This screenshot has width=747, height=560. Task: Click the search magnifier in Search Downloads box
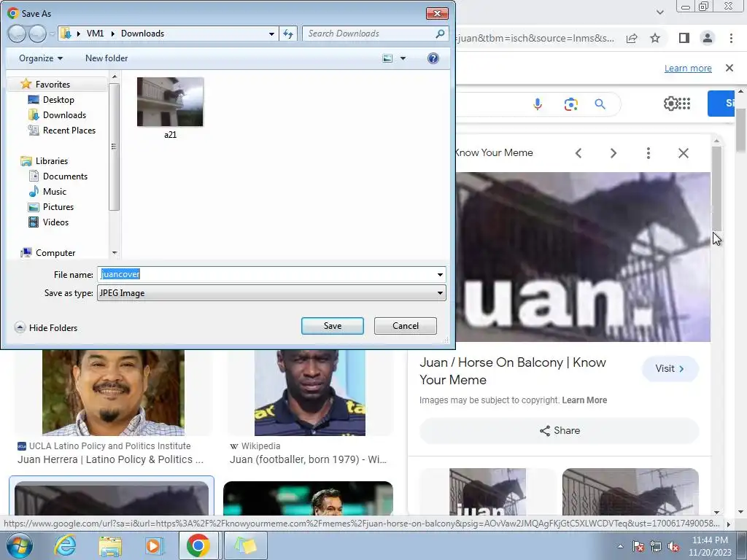(440, 34)
